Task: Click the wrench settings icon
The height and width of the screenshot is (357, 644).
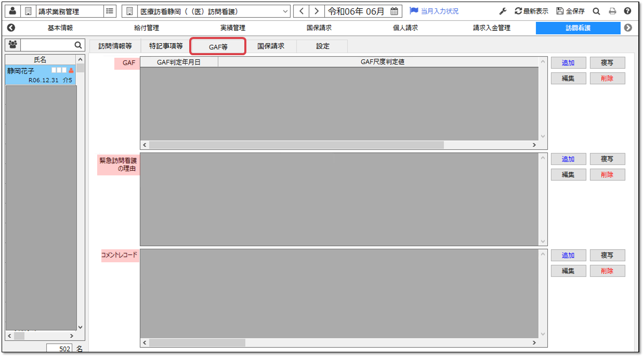Action: (503, 11)
